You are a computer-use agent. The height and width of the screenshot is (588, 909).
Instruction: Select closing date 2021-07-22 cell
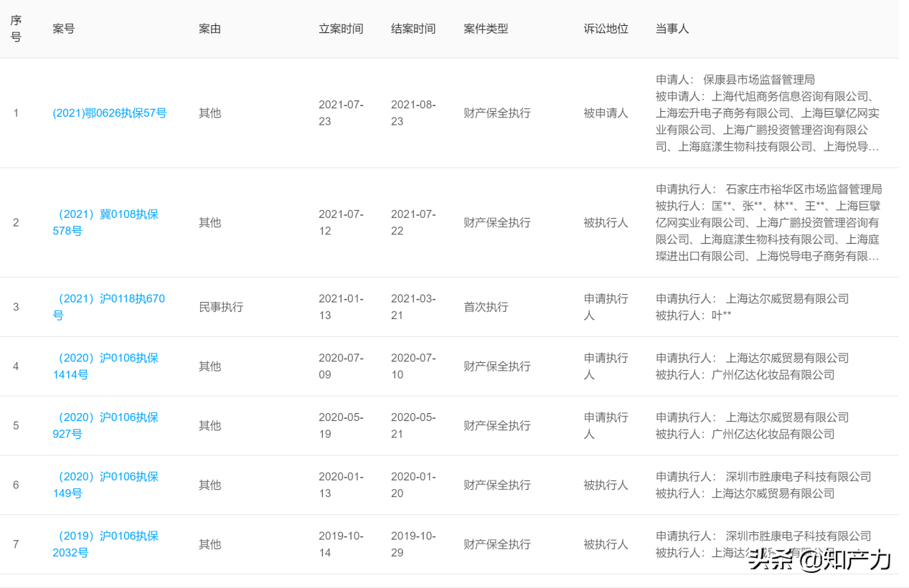[x=413, y=222]
